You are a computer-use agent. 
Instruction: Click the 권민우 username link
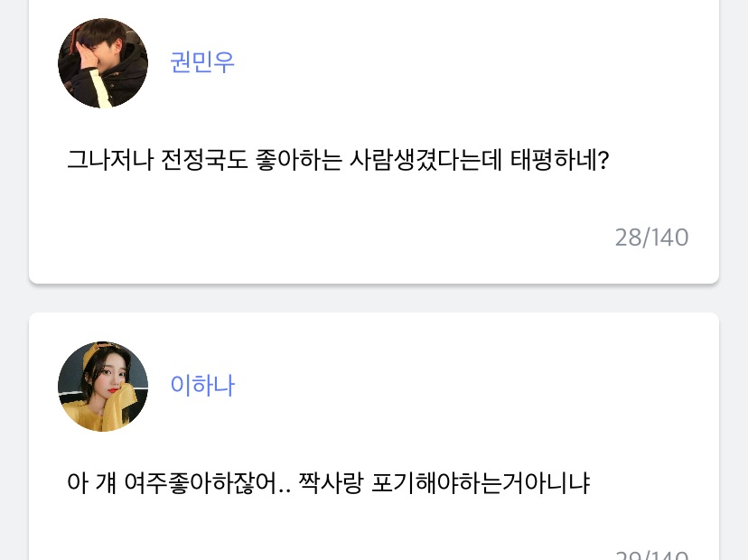(x=202, y=62)
